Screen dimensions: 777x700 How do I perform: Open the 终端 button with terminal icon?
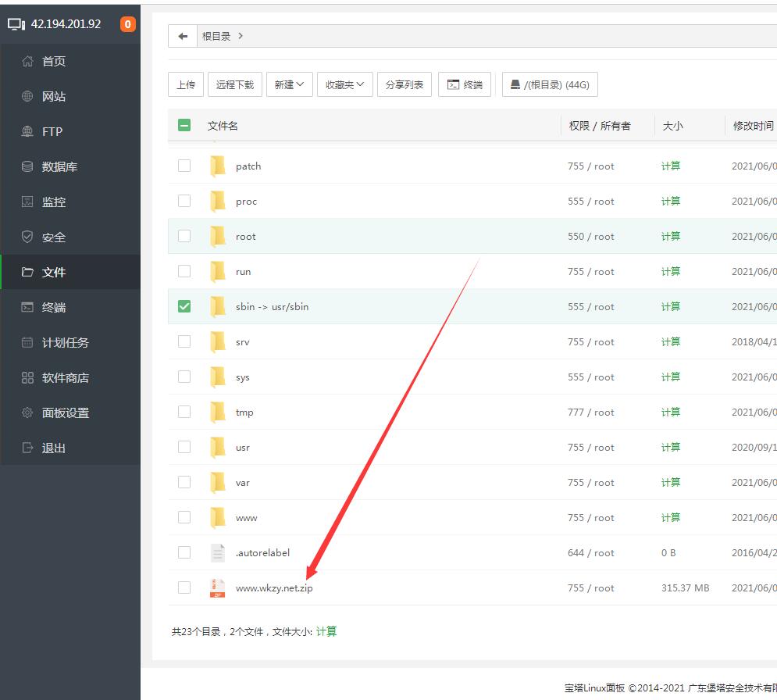click(x=464, y=84)
